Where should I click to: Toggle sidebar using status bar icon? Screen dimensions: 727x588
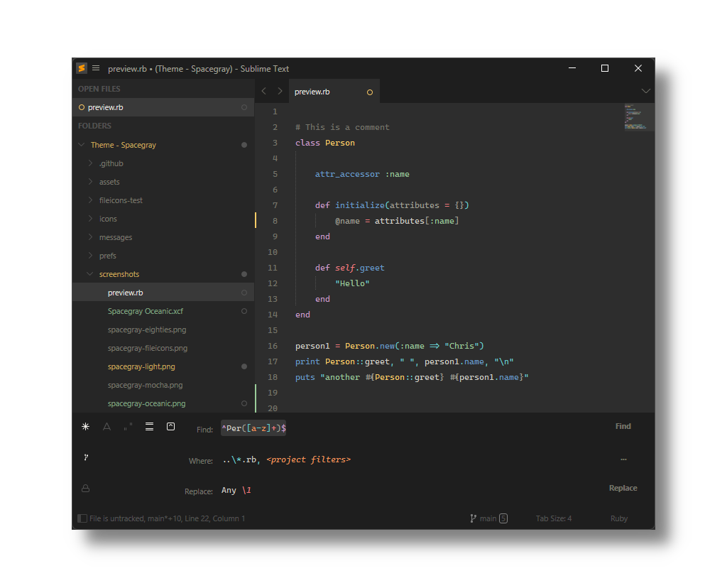pyautogui.click(x=82, y=518)
